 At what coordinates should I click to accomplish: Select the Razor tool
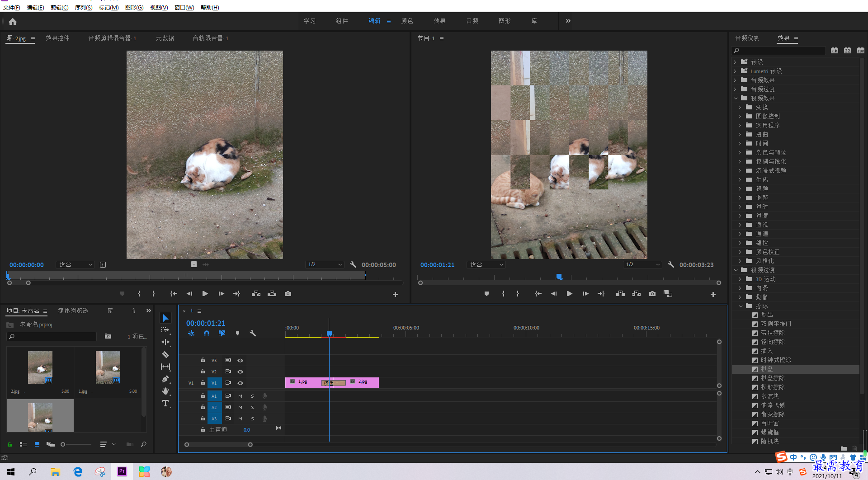coord(165,354)
